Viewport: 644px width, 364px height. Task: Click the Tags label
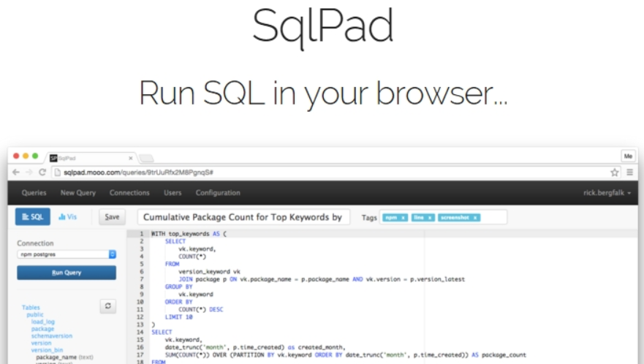[x=369, y=218]
